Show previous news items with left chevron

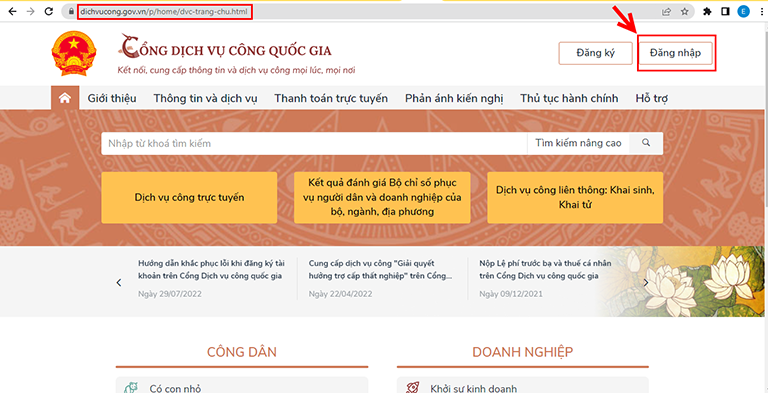pos(119,282)
